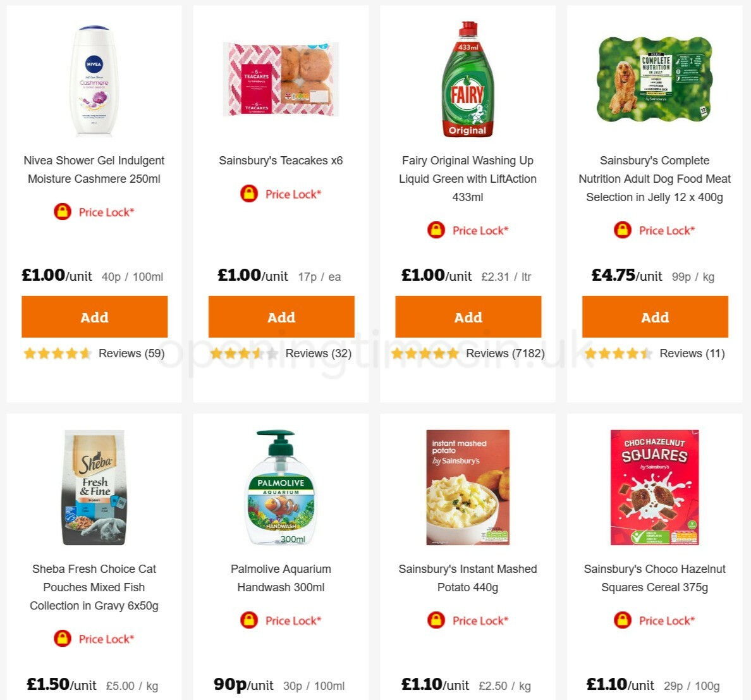Click the Price Lock padlock on Nivea Shower Gel
Image resolution: width=751 pixels, height=700 pixels.
tap(61, 212)
